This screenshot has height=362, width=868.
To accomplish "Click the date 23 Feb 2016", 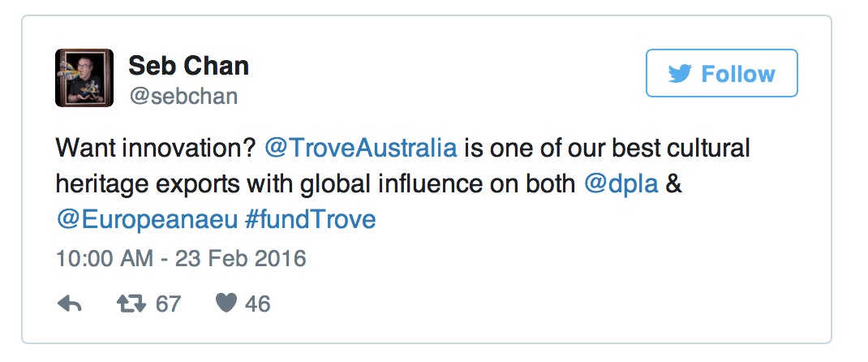I will tap(241, 259).
